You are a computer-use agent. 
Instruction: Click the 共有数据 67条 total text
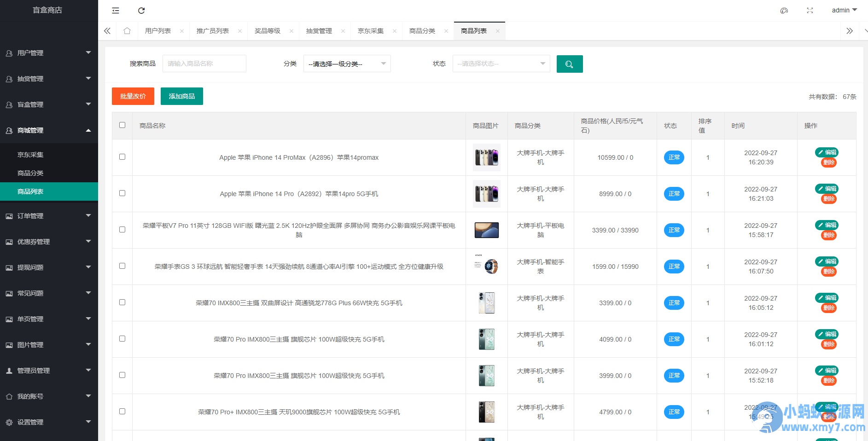(833, 97)
